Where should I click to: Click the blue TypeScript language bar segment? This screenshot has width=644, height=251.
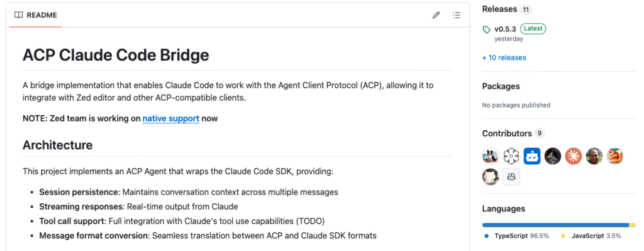point(556,225)
